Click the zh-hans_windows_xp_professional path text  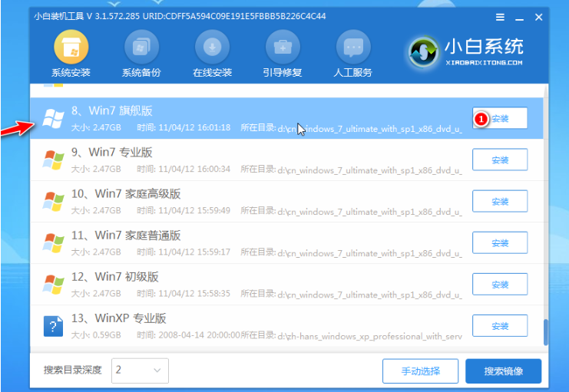370,337
